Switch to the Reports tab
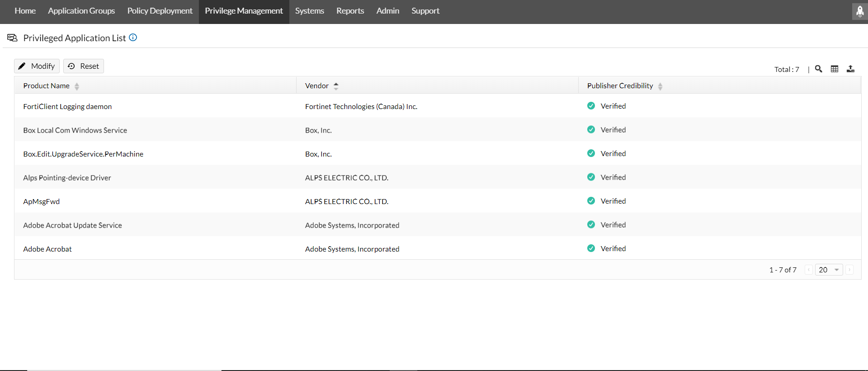The width and height of the screenshot is (868, 371). (350, 11)
